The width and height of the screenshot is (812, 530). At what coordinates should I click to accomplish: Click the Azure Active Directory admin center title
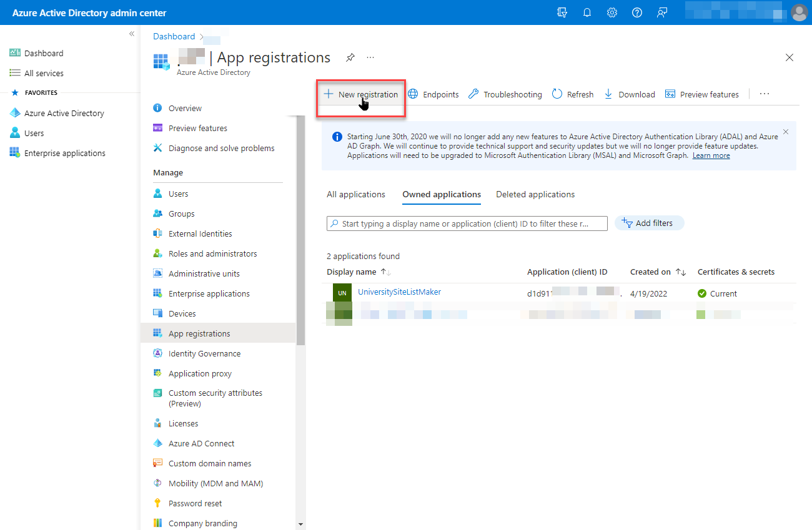89,12
